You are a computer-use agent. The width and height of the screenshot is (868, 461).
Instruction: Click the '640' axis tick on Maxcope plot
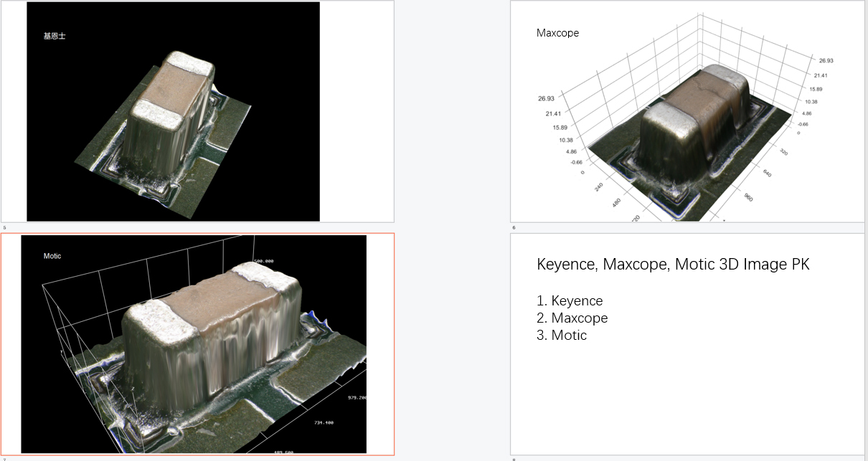(767, 174)
